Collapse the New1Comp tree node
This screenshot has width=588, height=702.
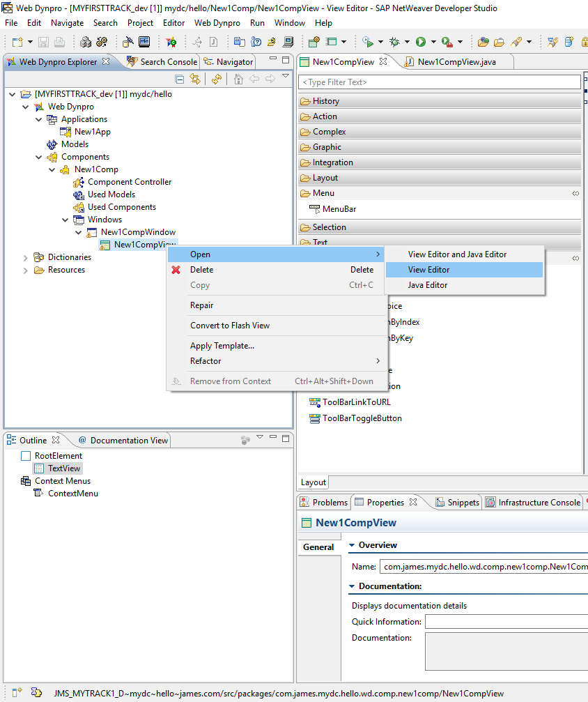pos(52,169)
